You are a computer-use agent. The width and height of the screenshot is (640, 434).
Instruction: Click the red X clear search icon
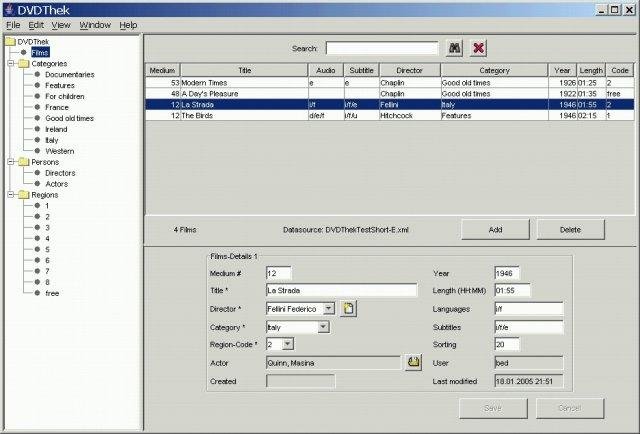[479, 48]
